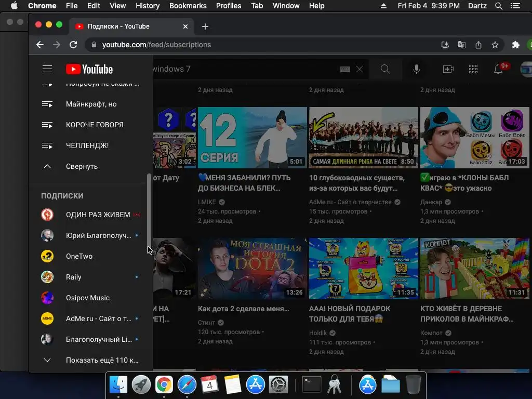This screenshot has height=399, width=532.
Task: Open Holdik channel link
Action: point(318,333)
